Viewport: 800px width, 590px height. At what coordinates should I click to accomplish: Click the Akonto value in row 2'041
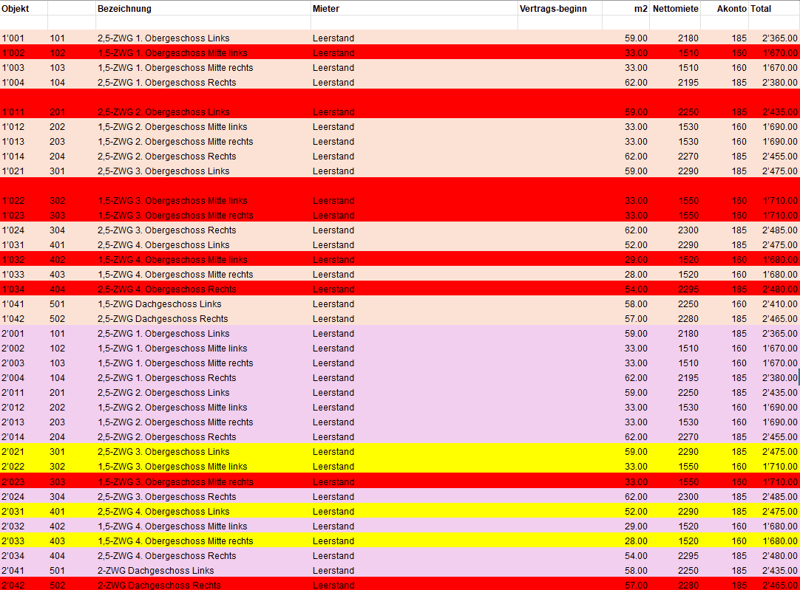coord(739,571)
